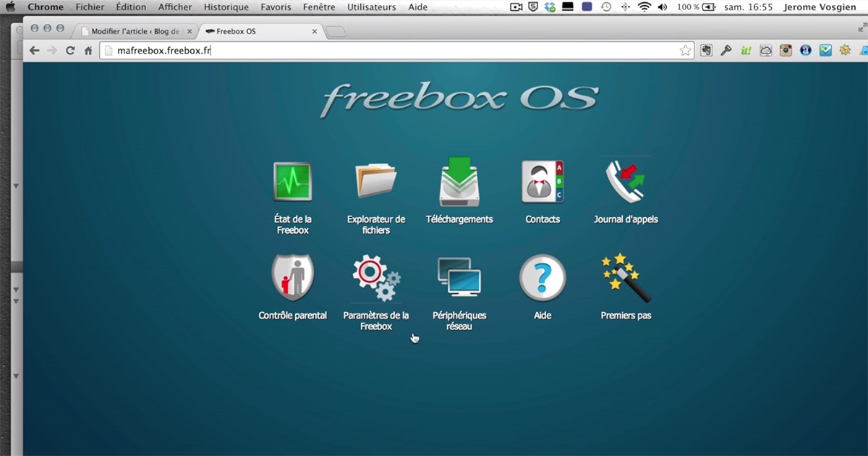Open the Aide menu in menu bar
The height and width of the screenshot is (456, 868).
(x=418, y=7)
